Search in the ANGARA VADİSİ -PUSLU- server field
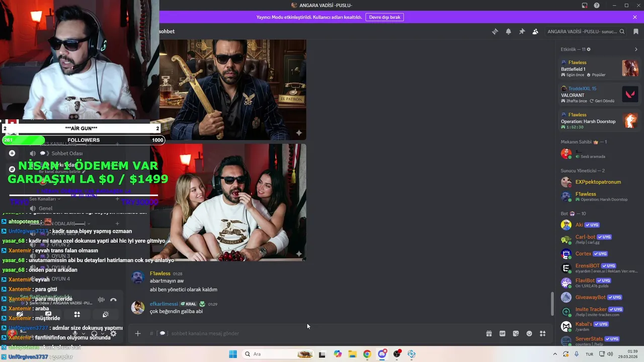 [x=586, y=31]
